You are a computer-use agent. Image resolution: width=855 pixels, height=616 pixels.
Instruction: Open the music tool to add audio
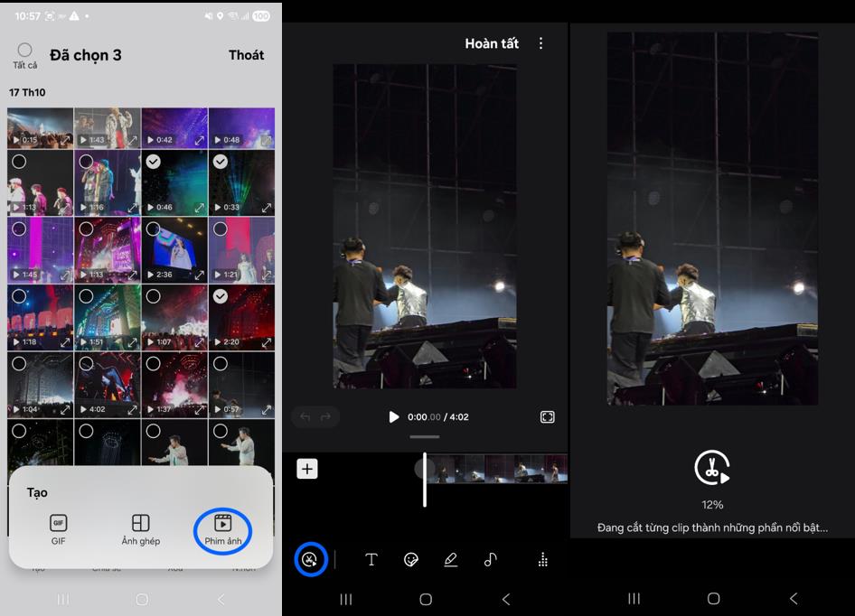pos(489,560)
